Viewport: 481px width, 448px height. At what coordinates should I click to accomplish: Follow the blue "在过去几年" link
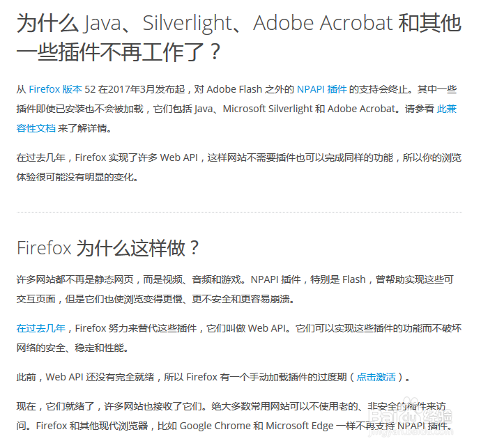point(41,328)
